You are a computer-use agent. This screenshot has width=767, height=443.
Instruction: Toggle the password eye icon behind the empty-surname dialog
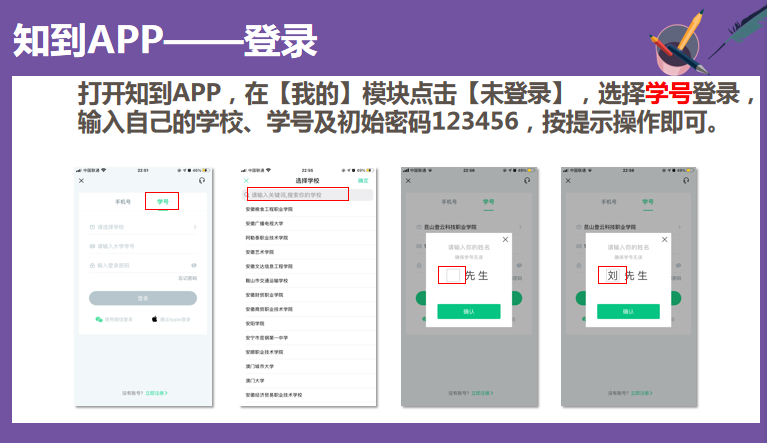[519, 265]
